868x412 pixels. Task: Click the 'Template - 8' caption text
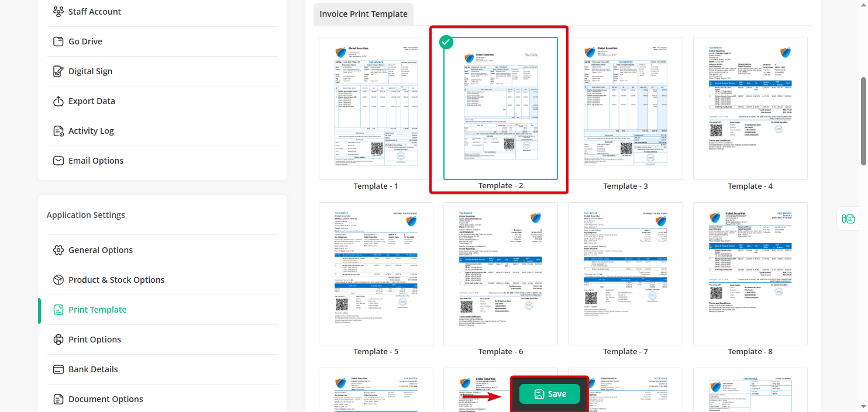[750, 351]
